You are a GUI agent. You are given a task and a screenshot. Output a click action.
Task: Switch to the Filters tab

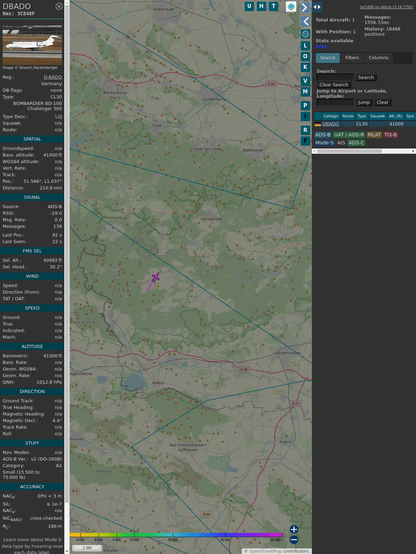[352, 58]
